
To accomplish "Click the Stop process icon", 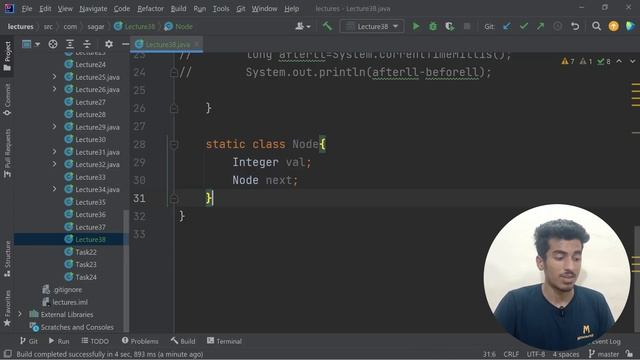I will click(x=467, y=27).
